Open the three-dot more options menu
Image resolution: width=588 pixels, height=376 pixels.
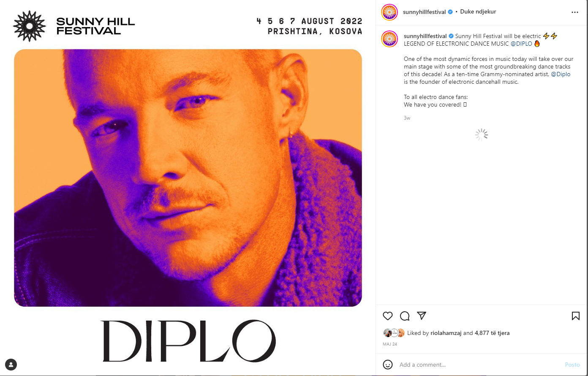[575, 12]
